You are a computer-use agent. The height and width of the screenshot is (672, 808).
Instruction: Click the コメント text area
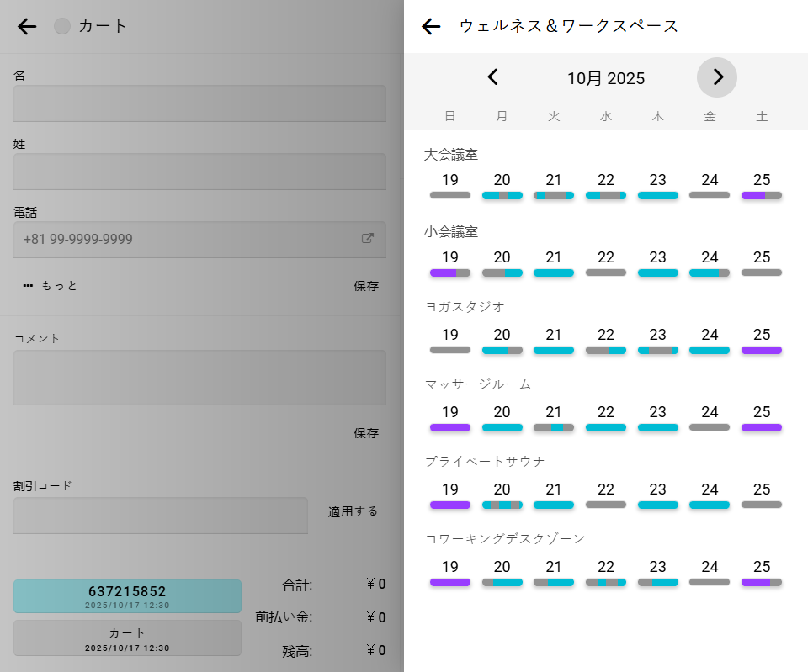pyautogui.click(x=199, y=378)
